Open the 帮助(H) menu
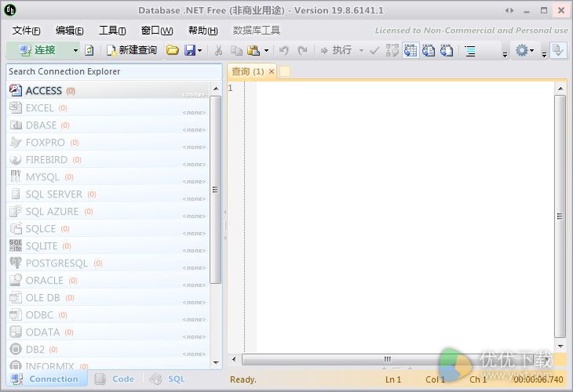The height and width of the screenshot is (392, 573). [x=203, y=31]
